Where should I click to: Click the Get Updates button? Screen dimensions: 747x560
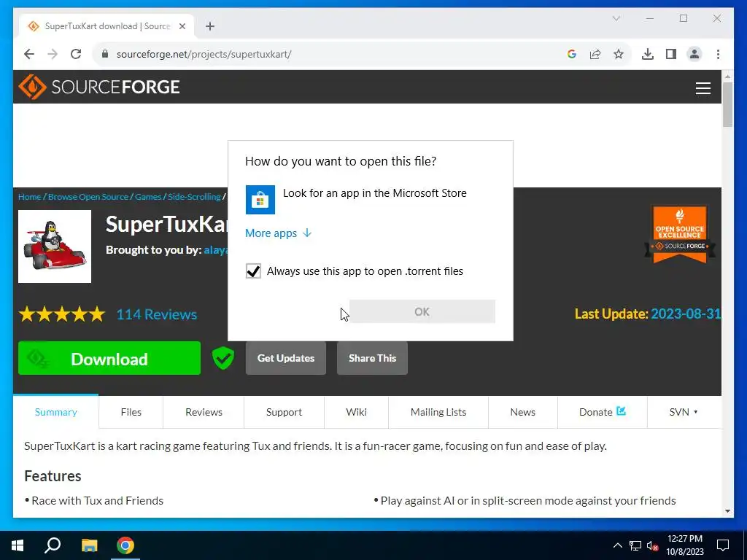pyautogui.click(x=286, y=358)
